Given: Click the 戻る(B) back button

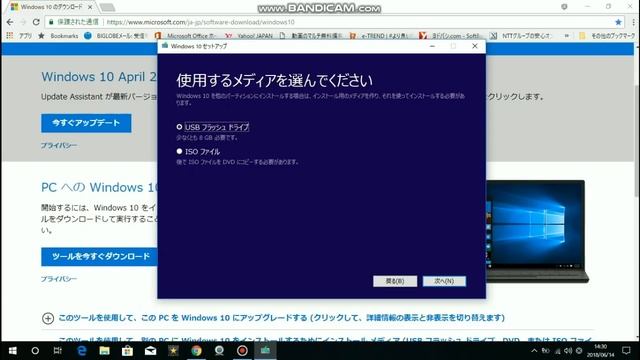Looking at the screenshot, I should coord(395,281).
